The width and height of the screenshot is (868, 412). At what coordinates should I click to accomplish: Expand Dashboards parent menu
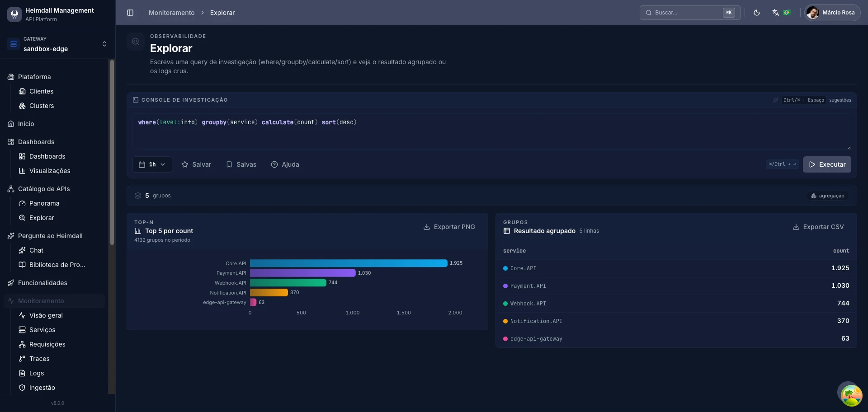coord(36,142)
